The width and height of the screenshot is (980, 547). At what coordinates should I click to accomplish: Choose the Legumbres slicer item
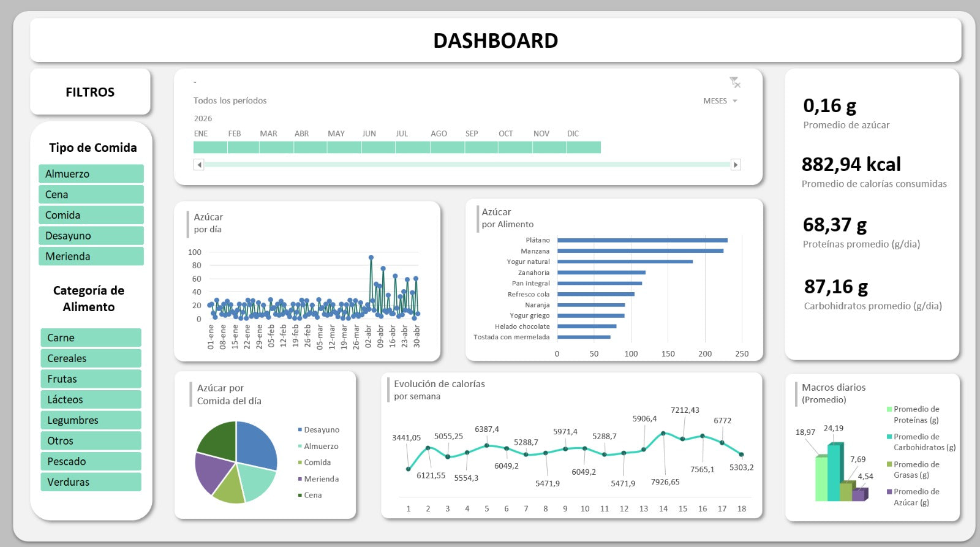[x=91, y=420]
